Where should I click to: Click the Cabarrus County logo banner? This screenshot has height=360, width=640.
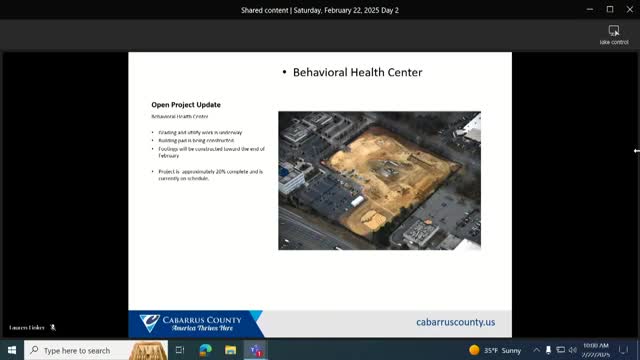point(196,324)
